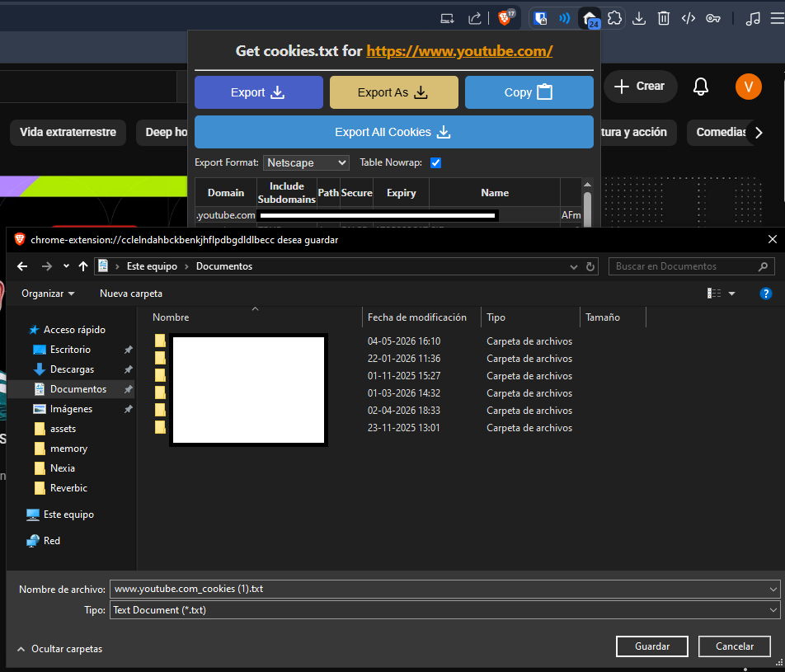
Task: Click Este equipo breadcrumb chevron
Action: click(x=186, y=266)
